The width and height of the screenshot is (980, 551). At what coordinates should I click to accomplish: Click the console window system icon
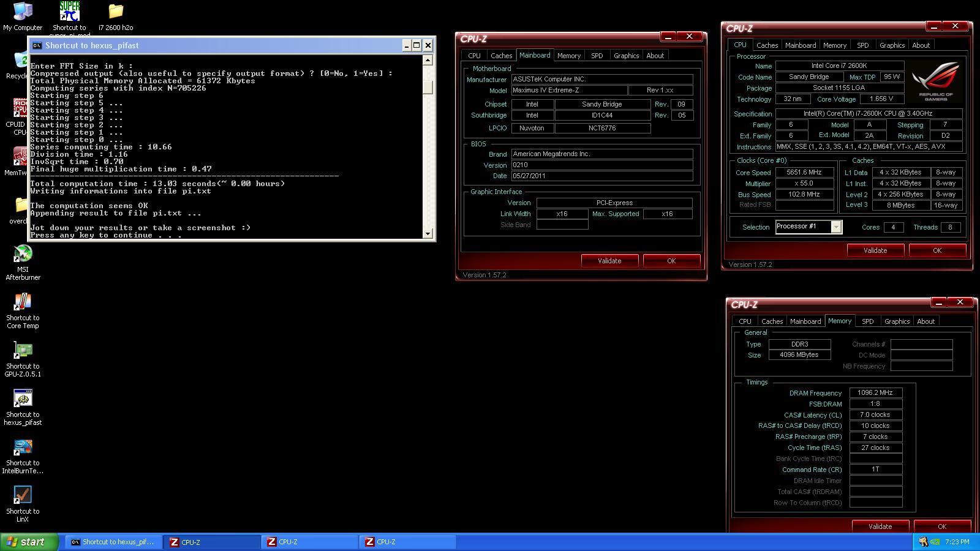pyautogui.click(x=37, y=45)
